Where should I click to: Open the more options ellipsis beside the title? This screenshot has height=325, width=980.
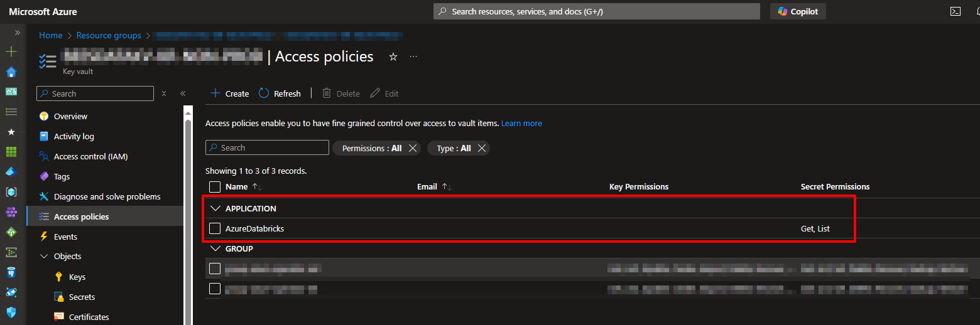pos(413,56)
